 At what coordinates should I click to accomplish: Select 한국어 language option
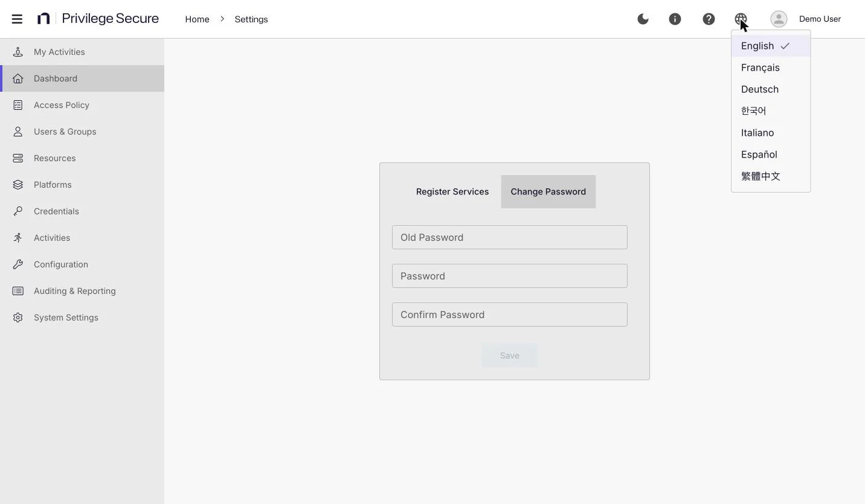[x=771, y=111]
